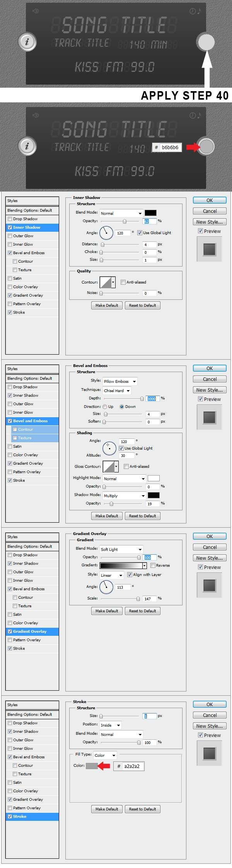Click the speaker icon in the top player image
This screenshot has height=868, width=232.
point(36,11)
